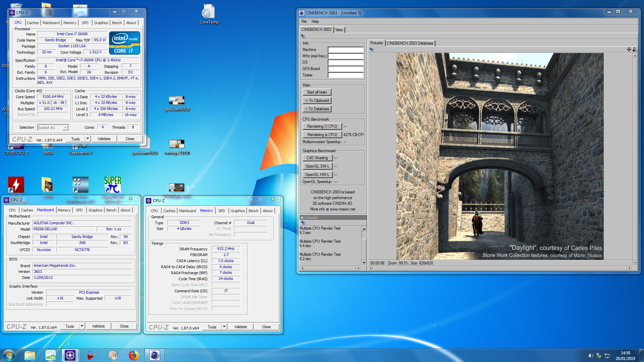Open the vantage 23730 desktop file
Viewport: 644px width, 362px height.
click(177, 147)
